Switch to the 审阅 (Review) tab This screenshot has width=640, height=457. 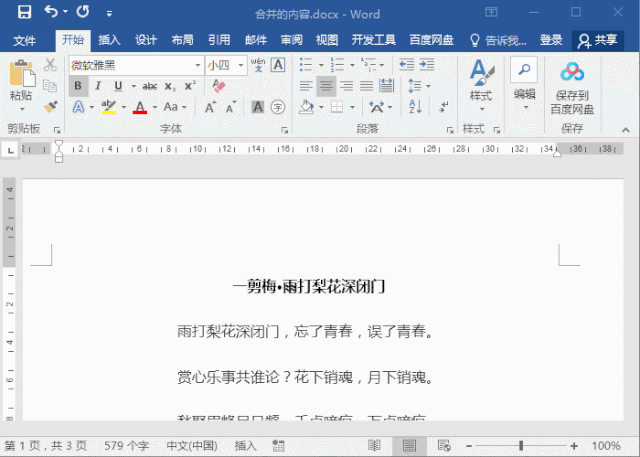click(x=292, y=40)
